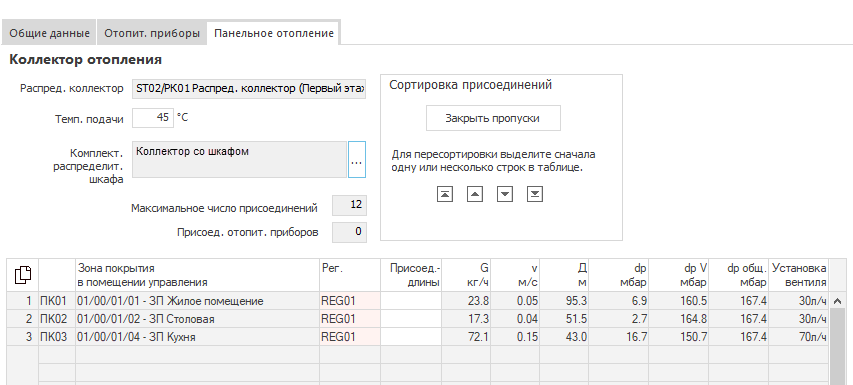Select the Панельное отопление tab
853x385 pixels.
(x=274, y=33)
